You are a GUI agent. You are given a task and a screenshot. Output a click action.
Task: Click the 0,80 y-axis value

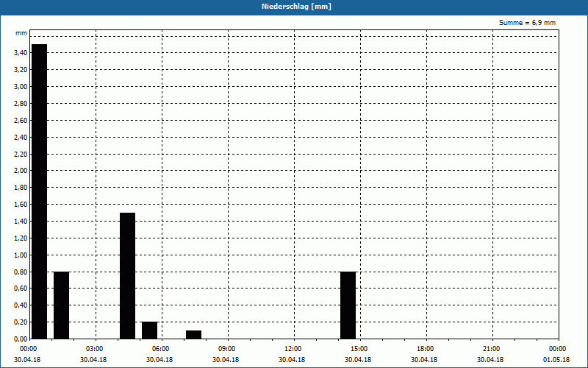[x=21, y=272]
